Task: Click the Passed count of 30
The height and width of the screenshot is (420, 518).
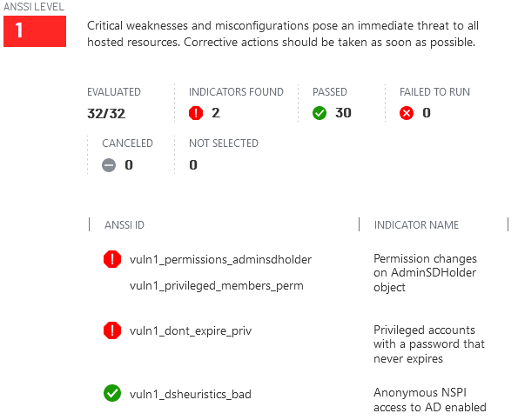Action: tap(343, 113)
